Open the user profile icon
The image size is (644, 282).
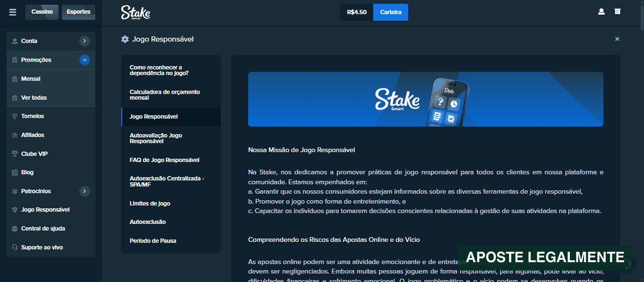601,12
